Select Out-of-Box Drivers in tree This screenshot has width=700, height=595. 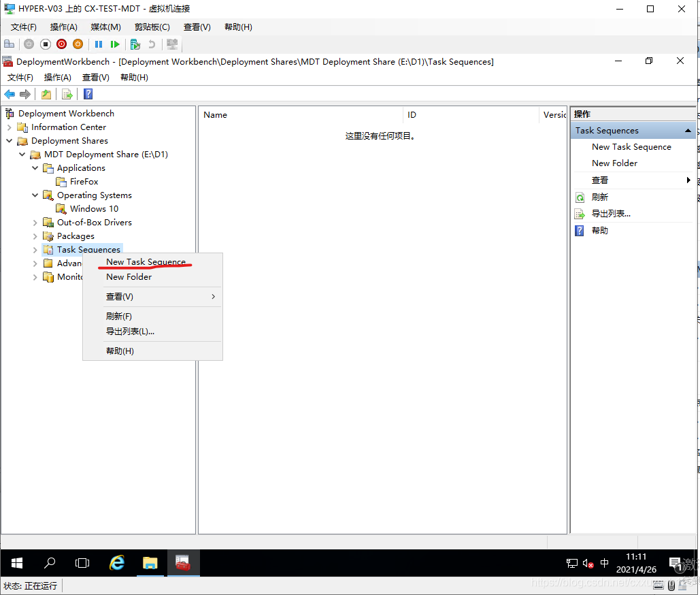pos(94,223)
